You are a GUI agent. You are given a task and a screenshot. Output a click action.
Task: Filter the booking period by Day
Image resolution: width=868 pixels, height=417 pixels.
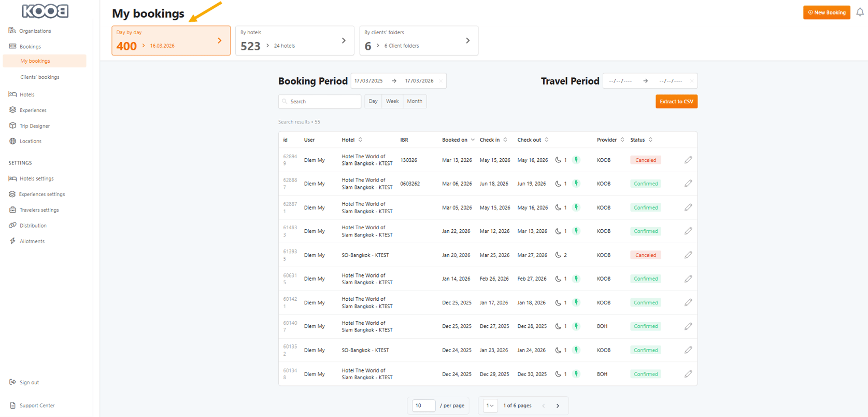pos(373,101)
